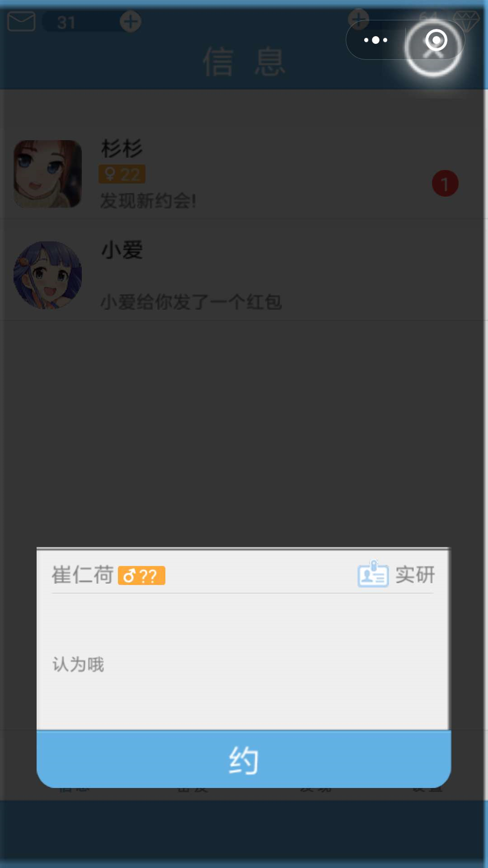Image resolution: width=488 pixels, height=868 pixels.
Task: Open 小爱's avatar thumbnail
Action: point(48,275)
